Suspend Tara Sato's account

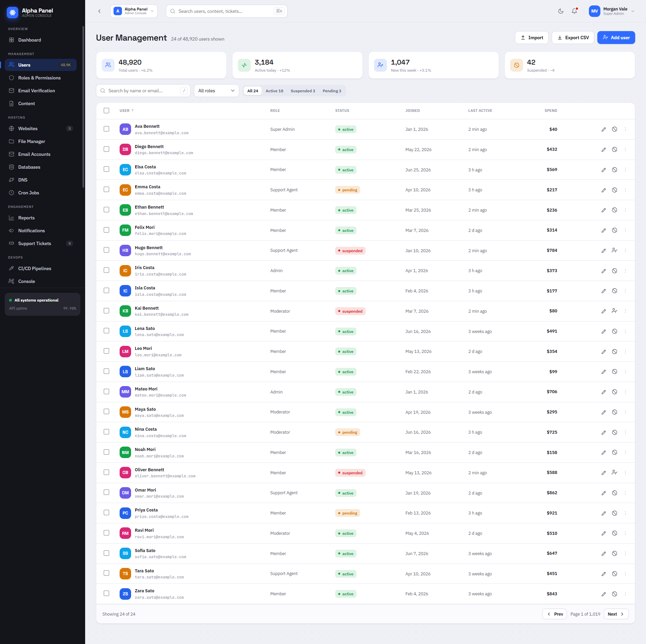click(x=615, y=574)
